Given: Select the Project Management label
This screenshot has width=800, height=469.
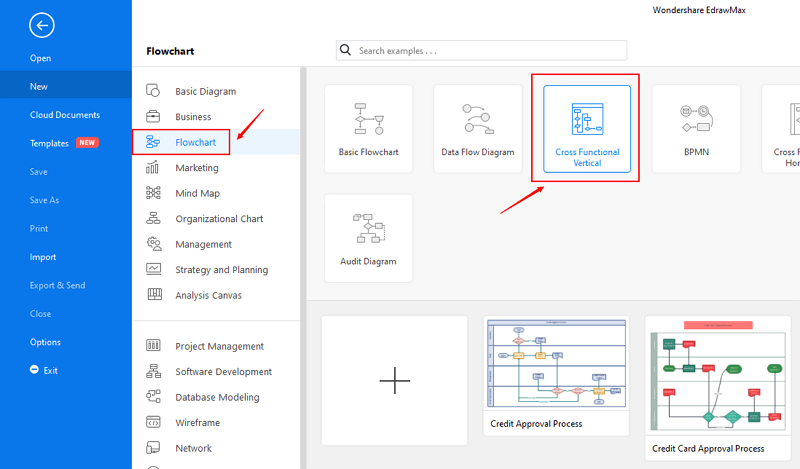Looking at the screenshot, I should 219,347.
